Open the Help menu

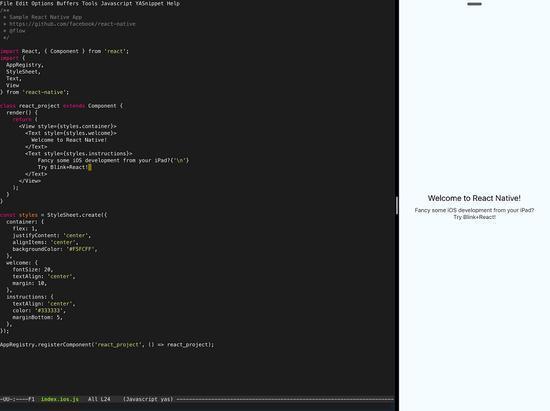point(173,4)
